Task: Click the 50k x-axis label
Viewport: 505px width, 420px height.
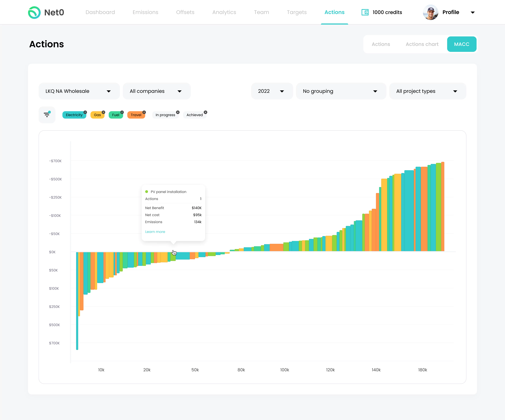Action: click(x=195, y=370)
